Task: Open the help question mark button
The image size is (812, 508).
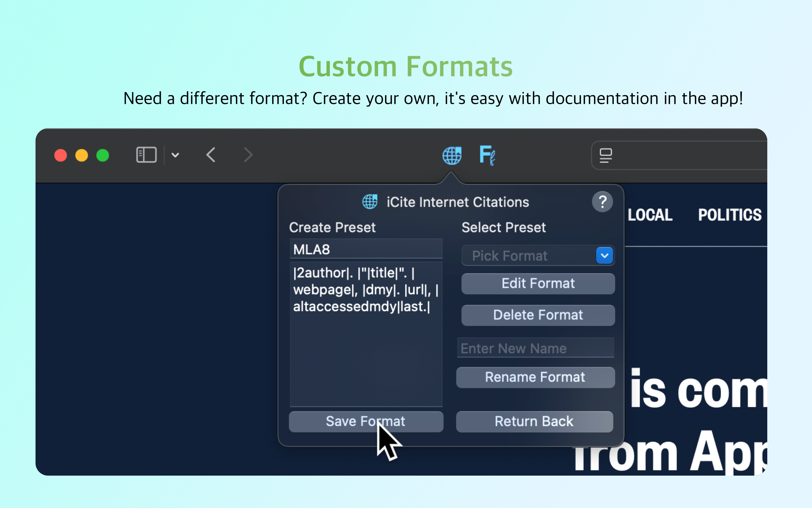Action: (603, 202)
